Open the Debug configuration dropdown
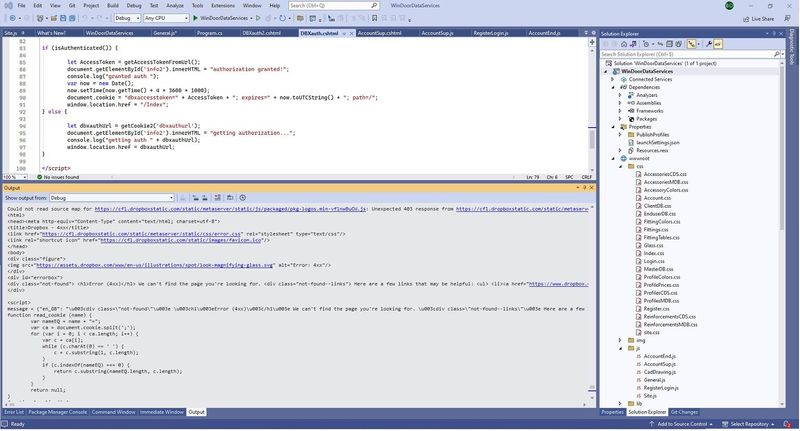This screenshot has height=431, width=800. (x=127, y=18)
